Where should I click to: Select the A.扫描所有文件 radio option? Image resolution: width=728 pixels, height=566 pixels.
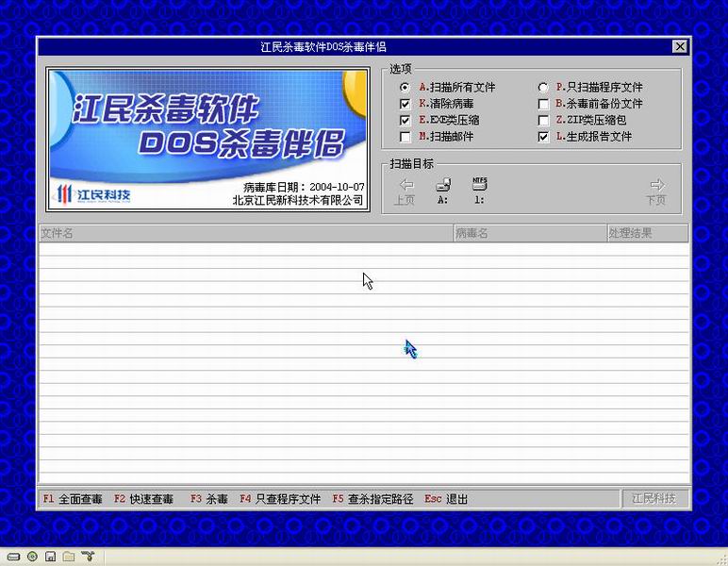(405, 88)
